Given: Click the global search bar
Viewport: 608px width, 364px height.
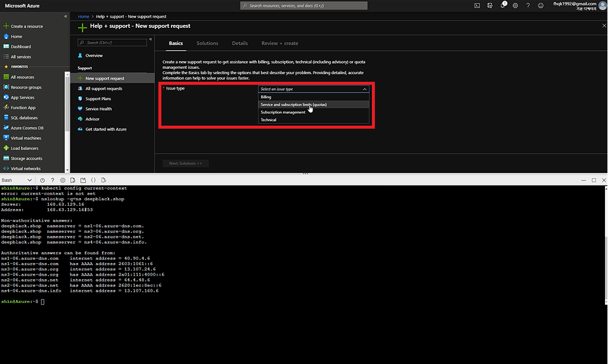Looking at the screenshot, I should point(304,5).
